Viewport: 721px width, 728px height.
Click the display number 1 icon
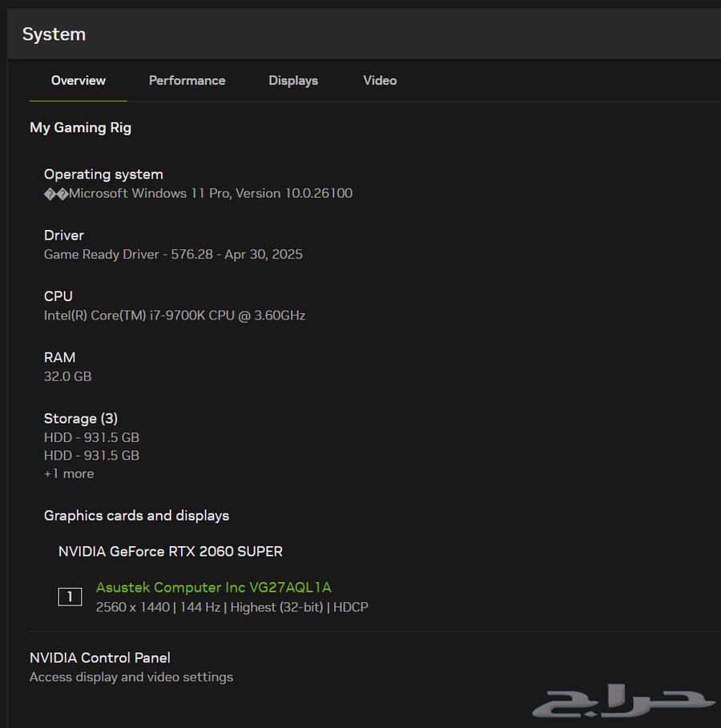(70, 597)
